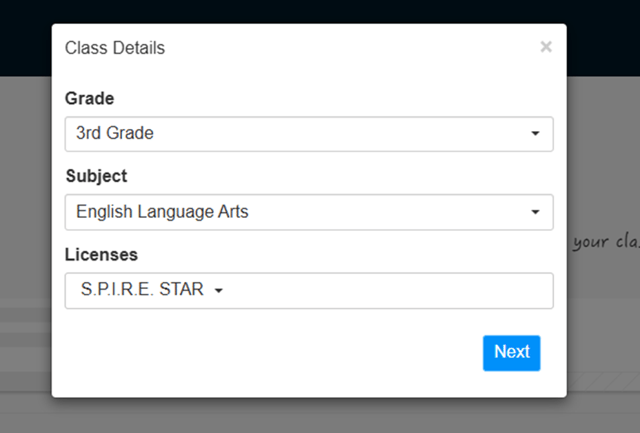Click the Class Details dialog title
This screenshot has height=433, width=640.
point(115,48)
